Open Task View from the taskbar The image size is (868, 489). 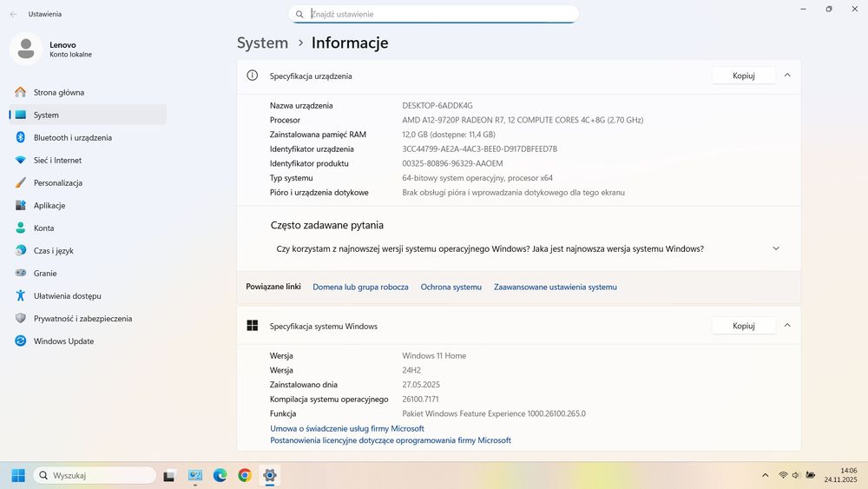click(169, 475)
